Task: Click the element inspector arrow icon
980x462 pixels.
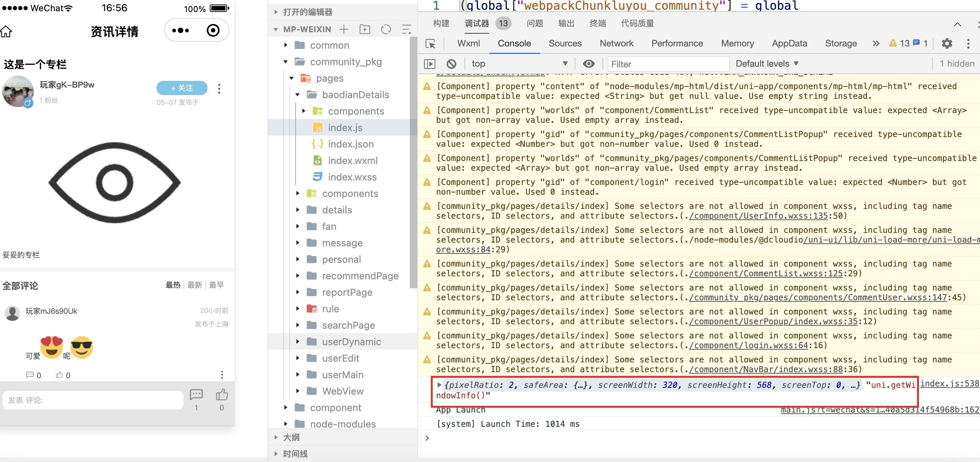Action: tap(430, 44)
